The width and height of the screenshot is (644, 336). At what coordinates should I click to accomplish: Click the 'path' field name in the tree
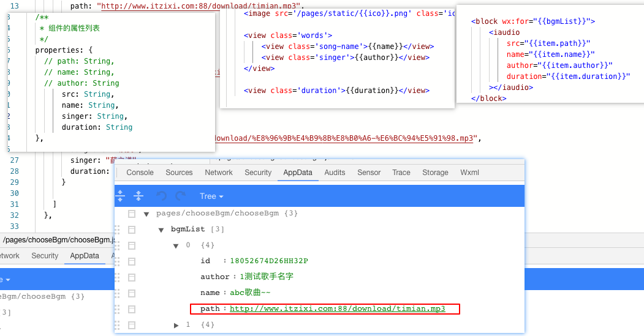[x=210, y=308]
